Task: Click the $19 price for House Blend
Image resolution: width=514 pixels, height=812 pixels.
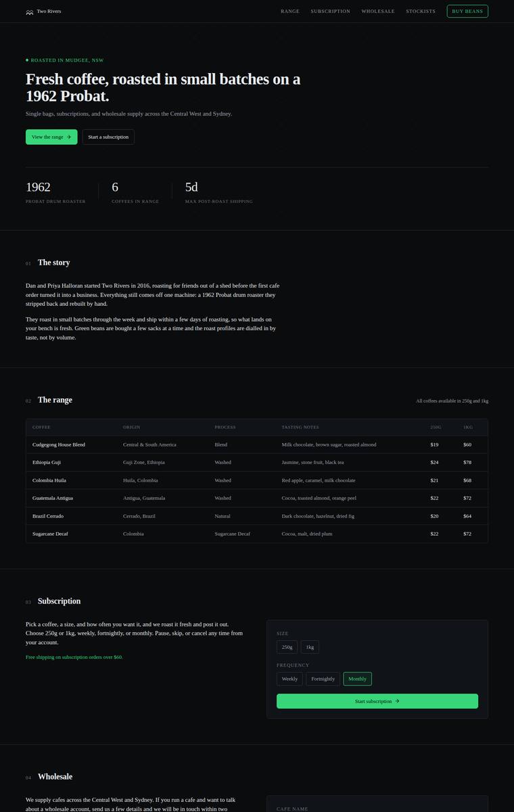Action: [434, 445]
